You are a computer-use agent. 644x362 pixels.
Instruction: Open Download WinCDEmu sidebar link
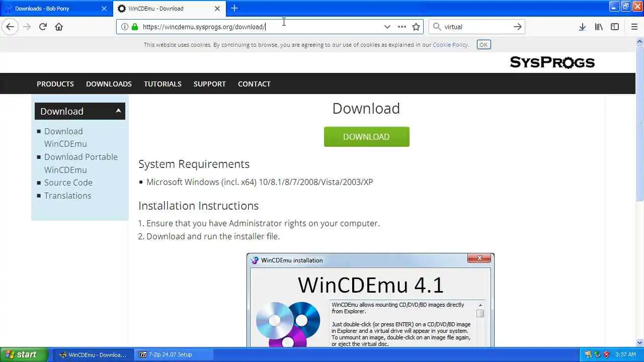65,137
